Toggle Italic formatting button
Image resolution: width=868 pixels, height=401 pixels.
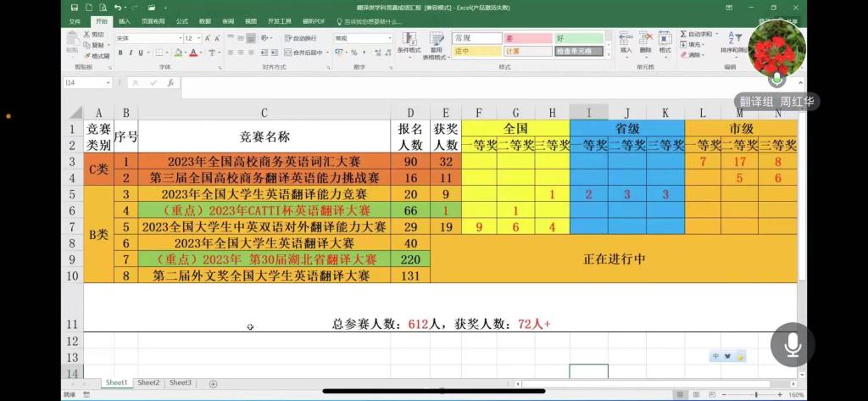coord(131,53)
